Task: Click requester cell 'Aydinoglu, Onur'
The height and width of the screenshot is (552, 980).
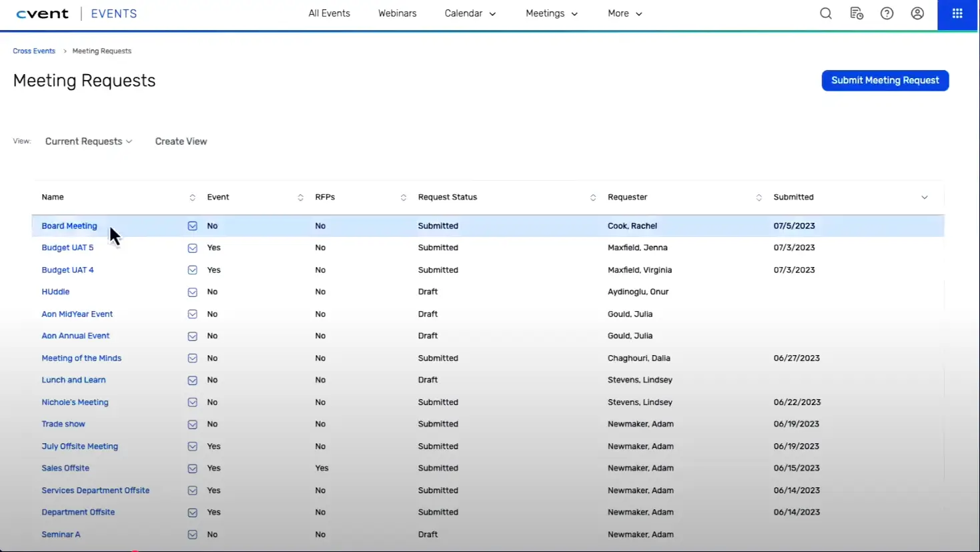Action: pos(638,292)
